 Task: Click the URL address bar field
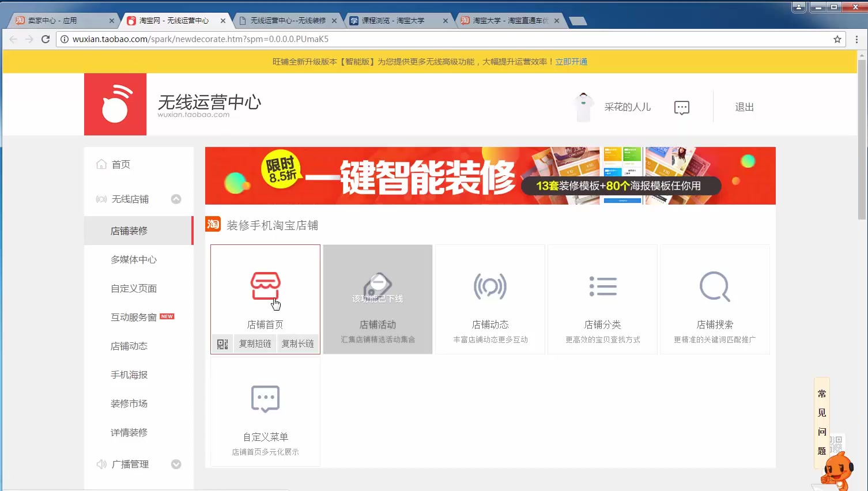(x=450, y=39)
